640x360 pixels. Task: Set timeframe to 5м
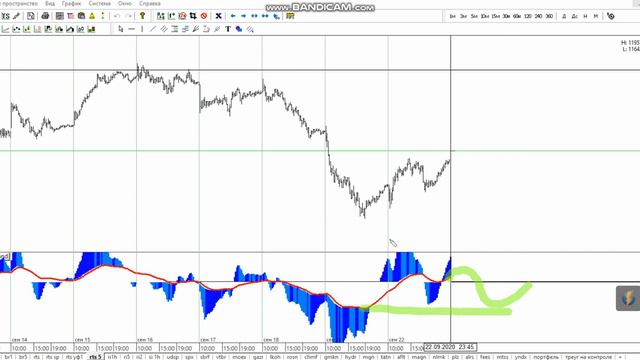pyautogui.click(x=474, y=16)
